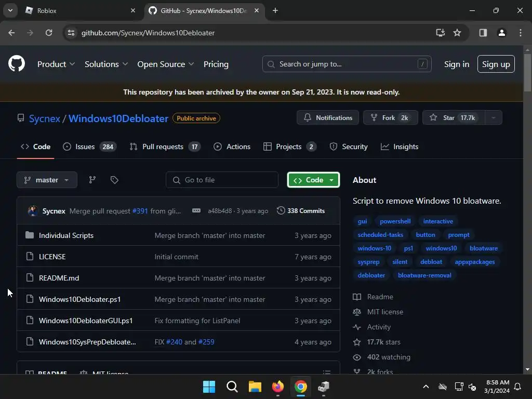Fork the repository with the Fork button
Screen dimensions: 532x399
tap(391, 118)
